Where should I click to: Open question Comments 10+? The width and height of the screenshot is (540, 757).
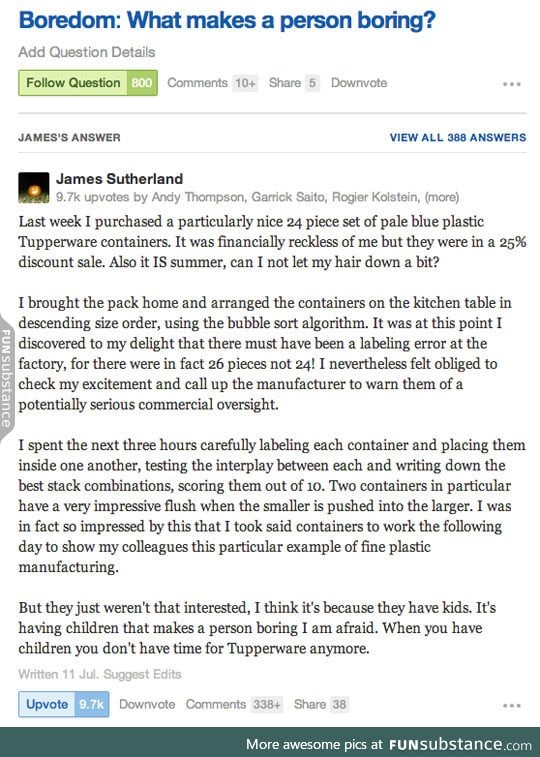click(x=212, y=83)
